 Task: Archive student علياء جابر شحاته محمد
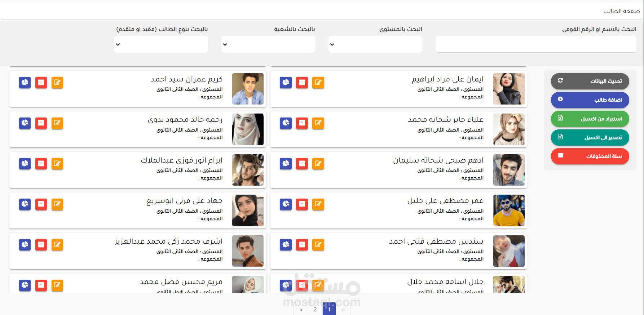(x=302, y=123)
